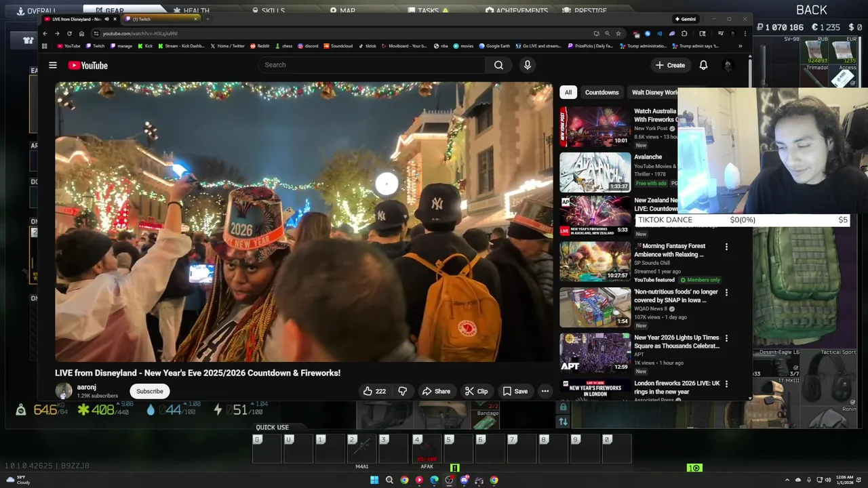The image size is (868, 488).
Task: Open the game's PRESTIGE tab
Action: (x=585, y=11)
